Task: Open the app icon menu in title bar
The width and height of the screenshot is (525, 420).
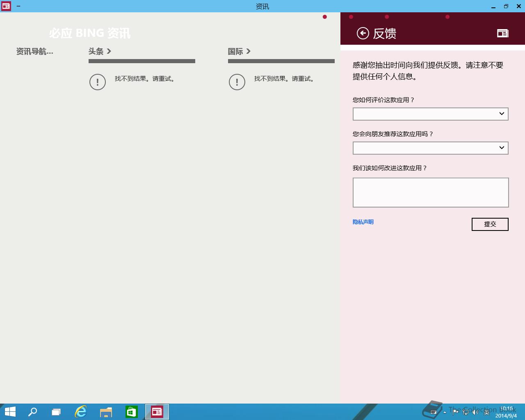Action: click(x=6, y=6)
